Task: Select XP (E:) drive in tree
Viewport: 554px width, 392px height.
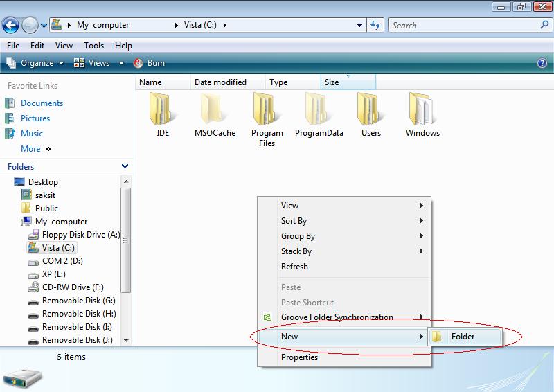Action: click(x=54, y=274)
